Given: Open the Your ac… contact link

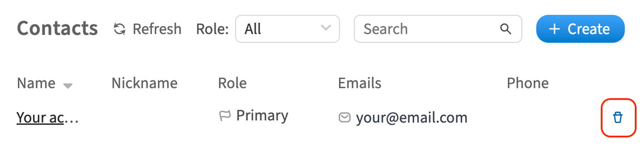Looking at the screenshot, I should coord(48,117).
